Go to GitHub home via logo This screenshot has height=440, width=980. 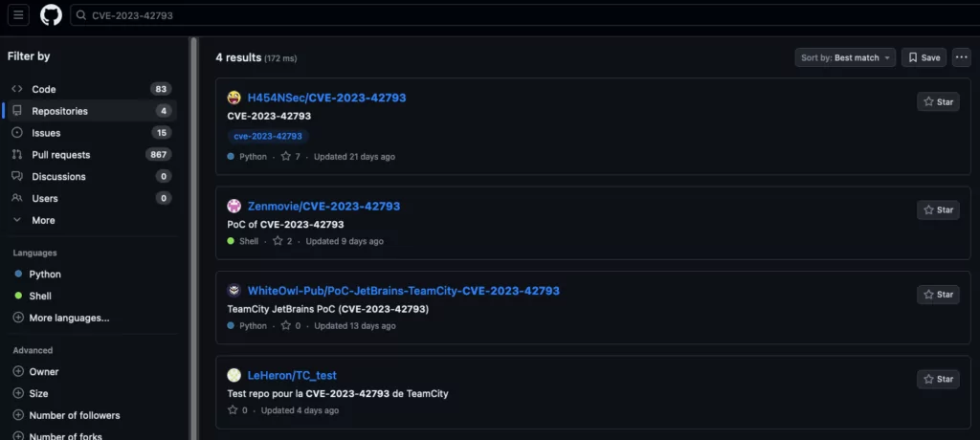(x=52, y=15)
